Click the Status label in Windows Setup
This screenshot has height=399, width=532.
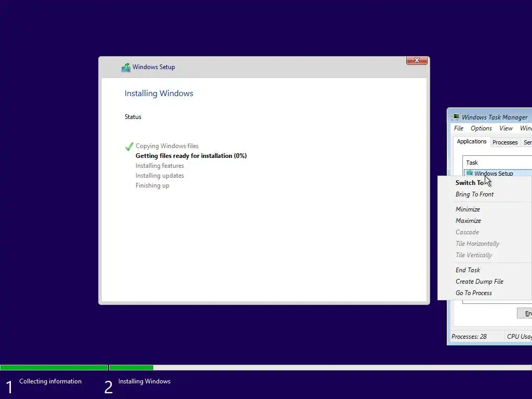pyautogui.click(x=132, y=117)
